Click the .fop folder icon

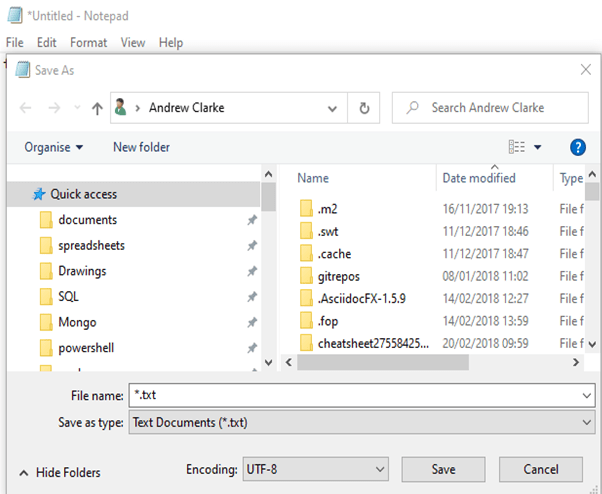[306, 321]
